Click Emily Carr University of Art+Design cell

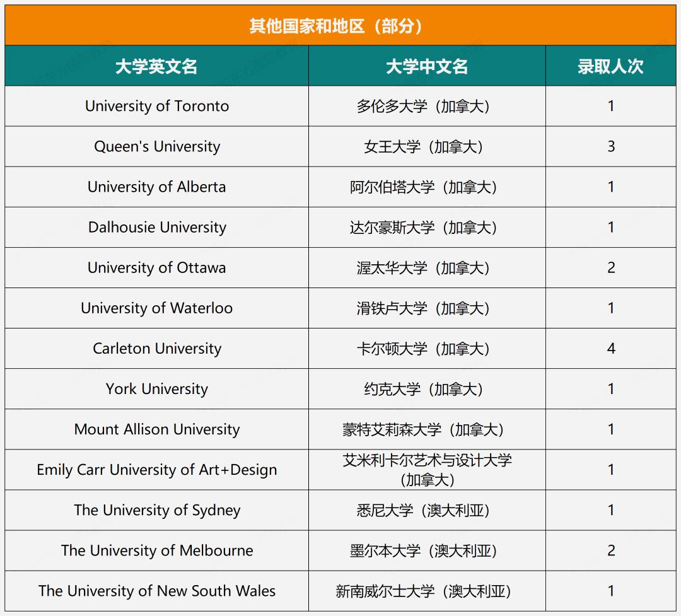pos(157,470)
